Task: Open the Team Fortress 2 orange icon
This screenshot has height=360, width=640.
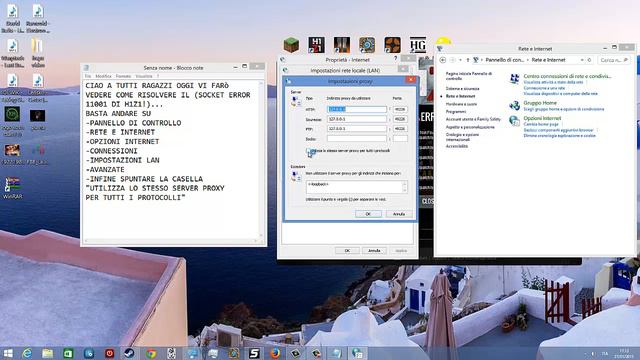Action: point(392,45)
